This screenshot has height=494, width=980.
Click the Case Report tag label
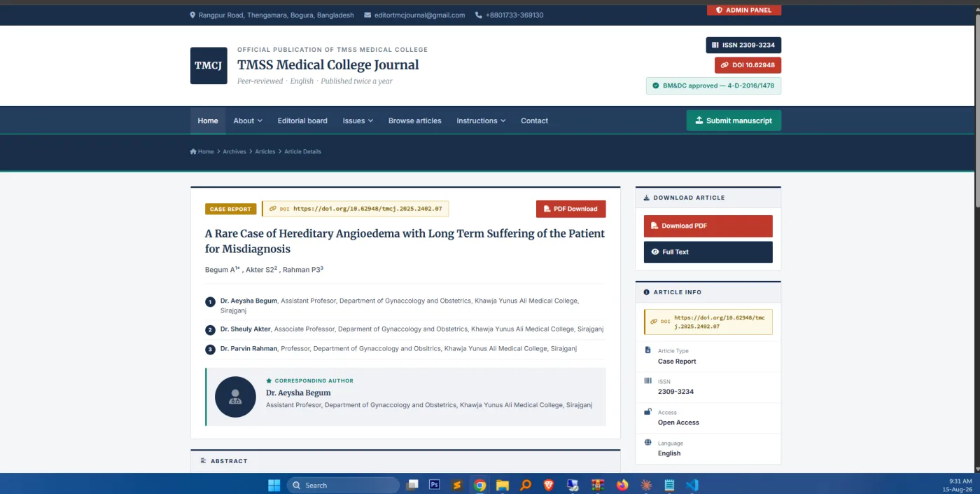231,209
